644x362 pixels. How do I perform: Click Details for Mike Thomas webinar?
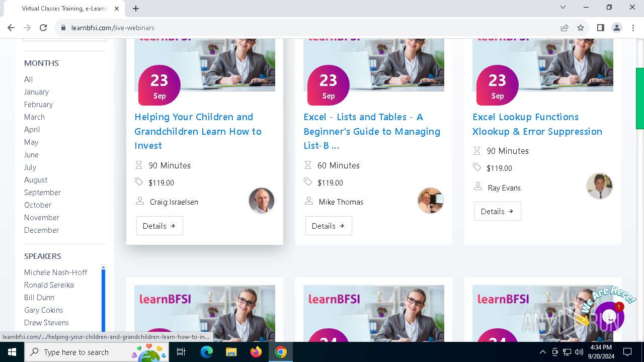tap(329, 226)
